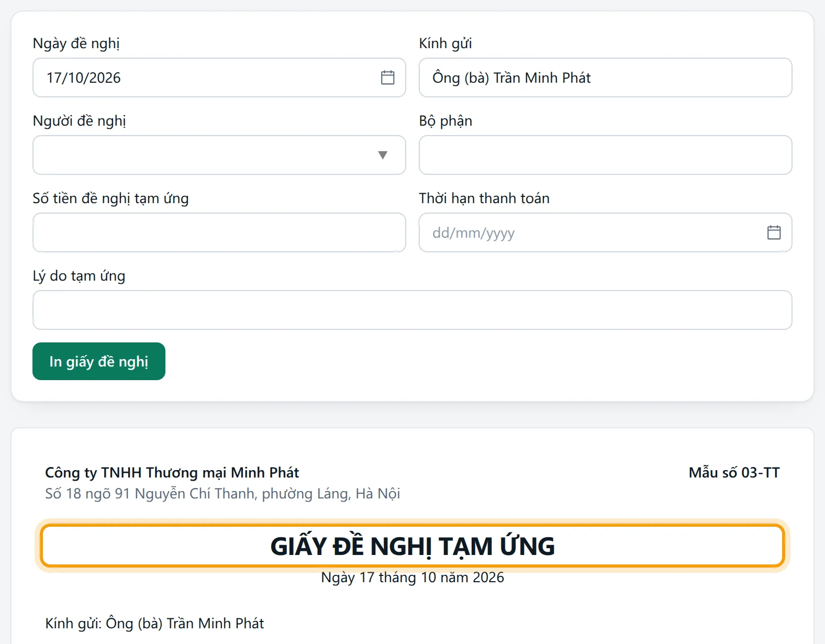Click the Ngày đề nghị label
This screenshot has width=825, height=644.
76,43
